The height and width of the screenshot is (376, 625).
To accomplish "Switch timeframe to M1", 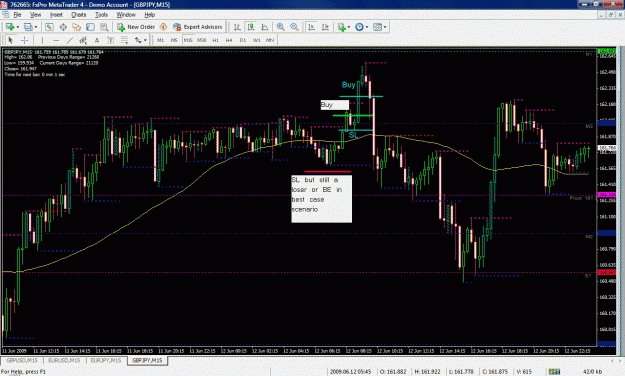I will click(160, 40).
